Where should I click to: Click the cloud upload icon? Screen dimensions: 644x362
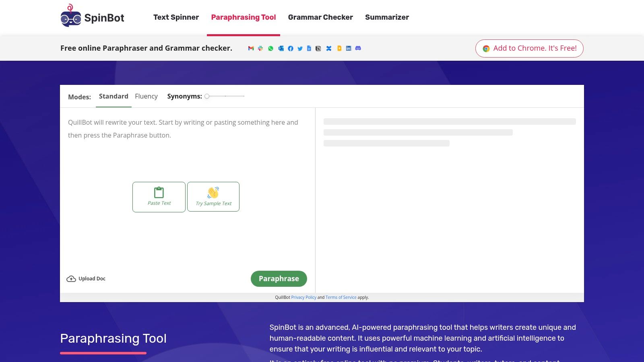click(x=71, y=279)
